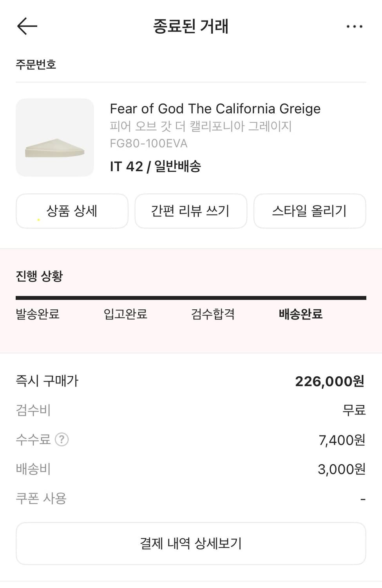
Task: Tap the 상품 상세 button
Action: [x=72, y=211]
